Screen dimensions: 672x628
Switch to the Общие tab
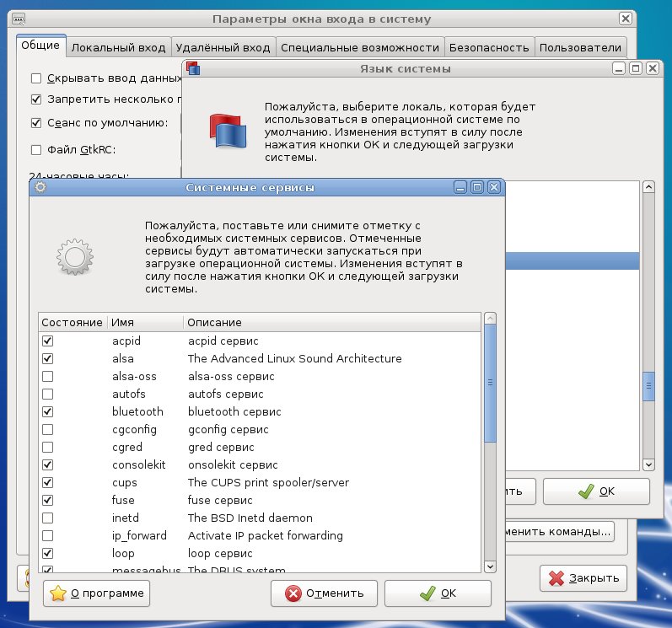coord(40,46)
